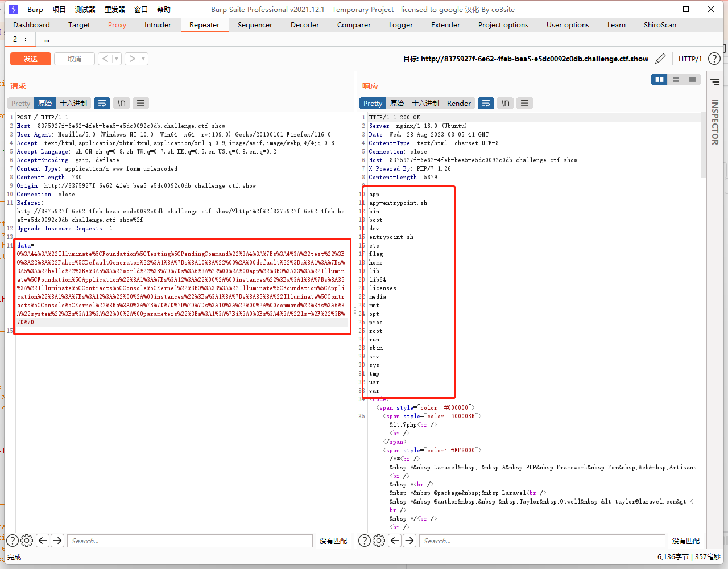Image resolution: width=728 pixels, height=569 pixels.
Task: Switch request view to 原始 raw
Action: pyautogui.click(x=45, y=103)
